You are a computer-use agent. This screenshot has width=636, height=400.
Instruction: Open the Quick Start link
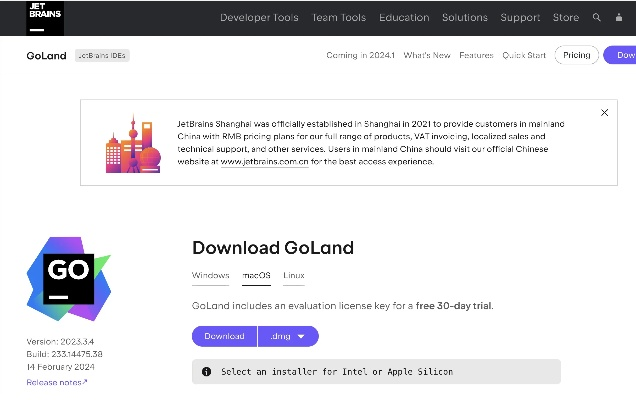pyautogui.click(x=523, y=55)
